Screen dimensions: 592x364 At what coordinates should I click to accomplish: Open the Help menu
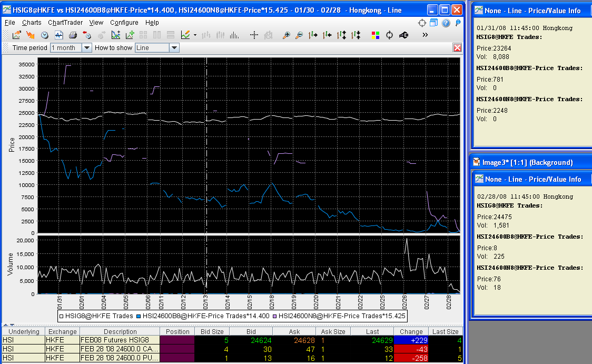tap(152, 23)
